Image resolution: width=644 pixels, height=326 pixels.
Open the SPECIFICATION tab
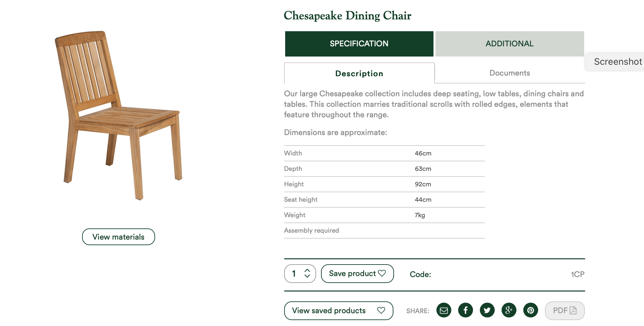359,44
